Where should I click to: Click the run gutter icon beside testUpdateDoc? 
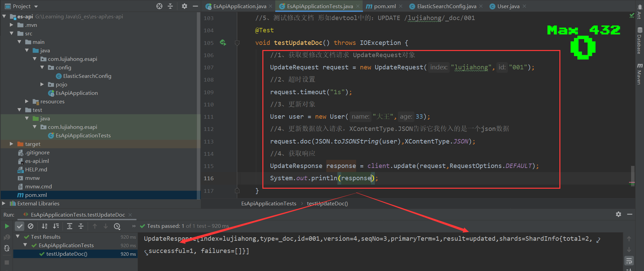click(x=223, y=43)
